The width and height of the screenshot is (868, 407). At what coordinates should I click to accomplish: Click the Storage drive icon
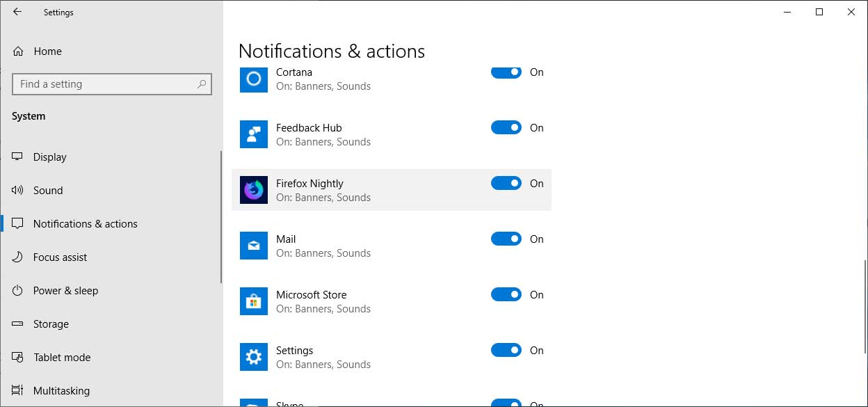(x=18, y=324)
